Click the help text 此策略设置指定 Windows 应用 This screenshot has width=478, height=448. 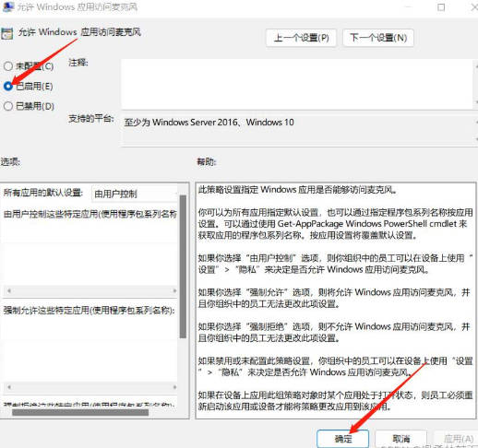click(298, 190)
